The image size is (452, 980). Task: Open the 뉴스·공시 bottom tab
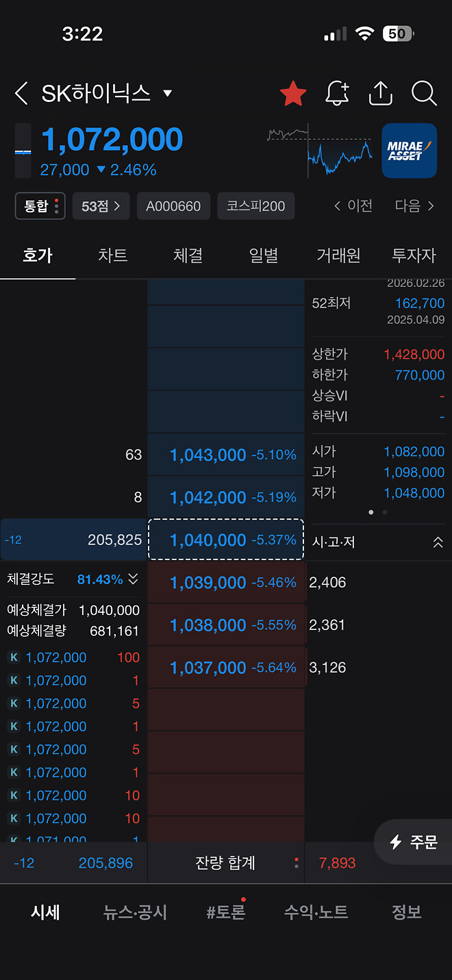(x=135, y=912)
